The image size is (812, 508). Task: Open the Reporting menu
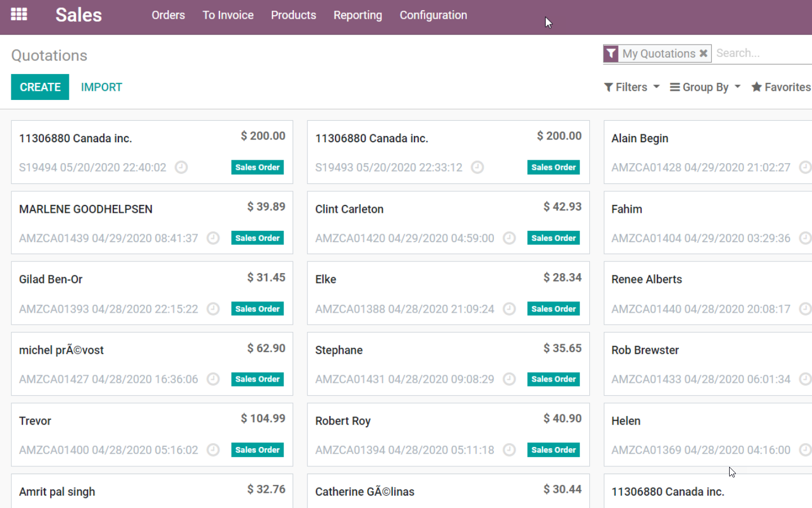click(x=358, y=15)
